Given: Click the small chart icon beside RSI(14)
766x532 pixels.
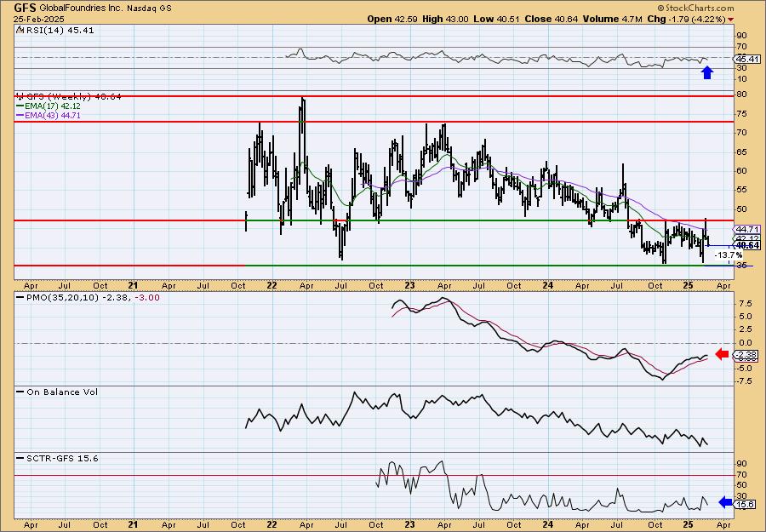Looking at the screenshot, I should 20,30.
